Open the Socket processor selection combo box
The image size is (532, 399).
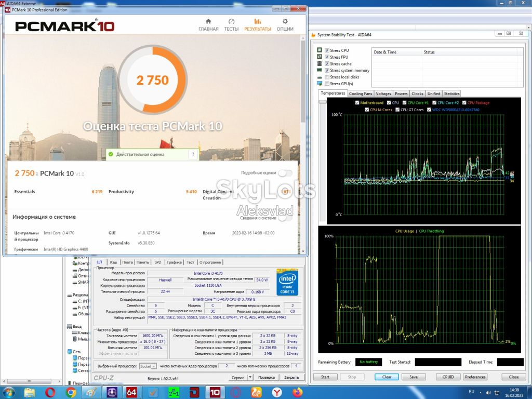click(148, 366)
